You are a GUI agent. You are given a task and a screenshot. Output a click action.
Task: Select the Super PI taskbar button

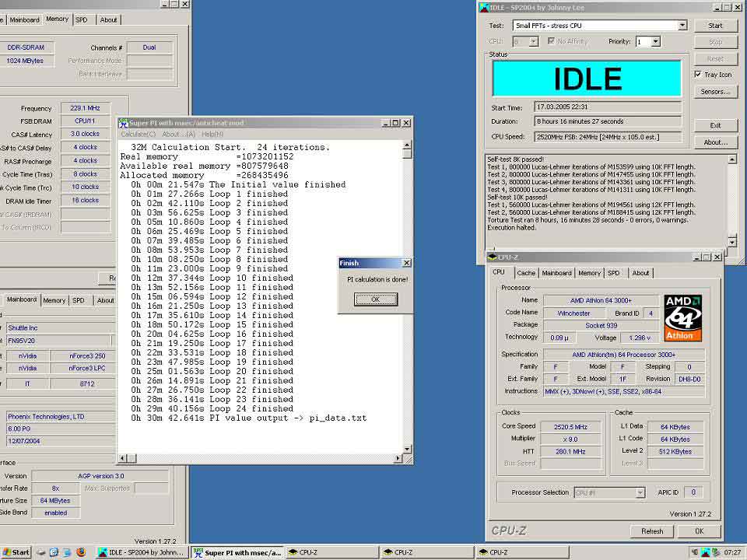(238, 552)
